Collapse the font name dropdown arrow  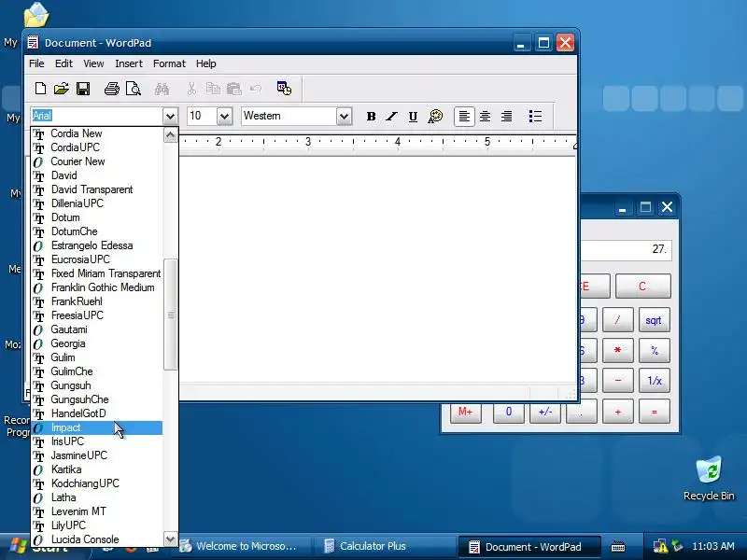tap(170, 116)
